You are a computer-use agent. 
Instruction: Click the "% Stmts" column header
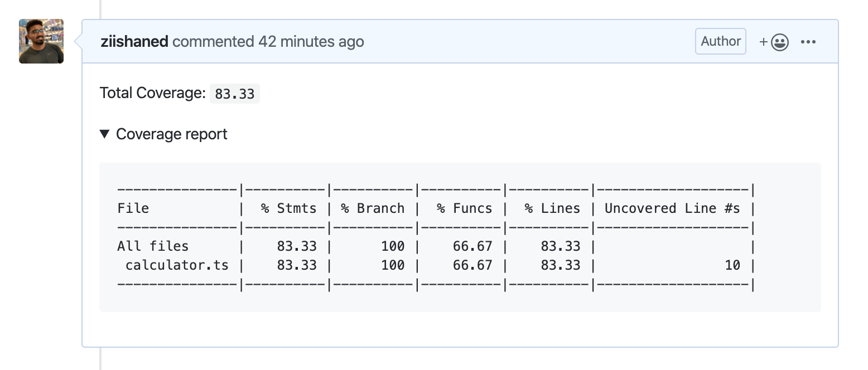tap(288, 208)
